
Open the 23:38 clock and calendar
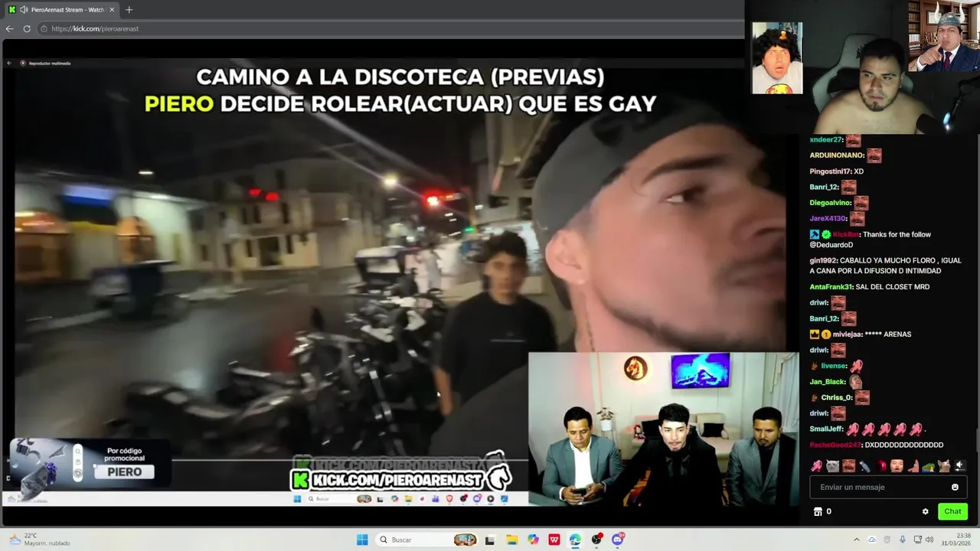956,540
